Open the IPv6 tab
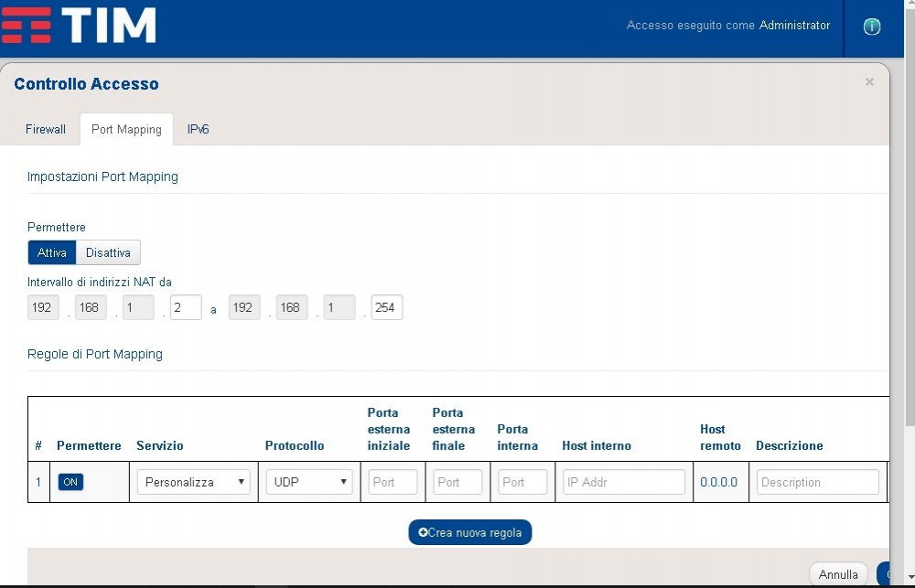This screenshot has height=588, width=915. coord(198,130)
